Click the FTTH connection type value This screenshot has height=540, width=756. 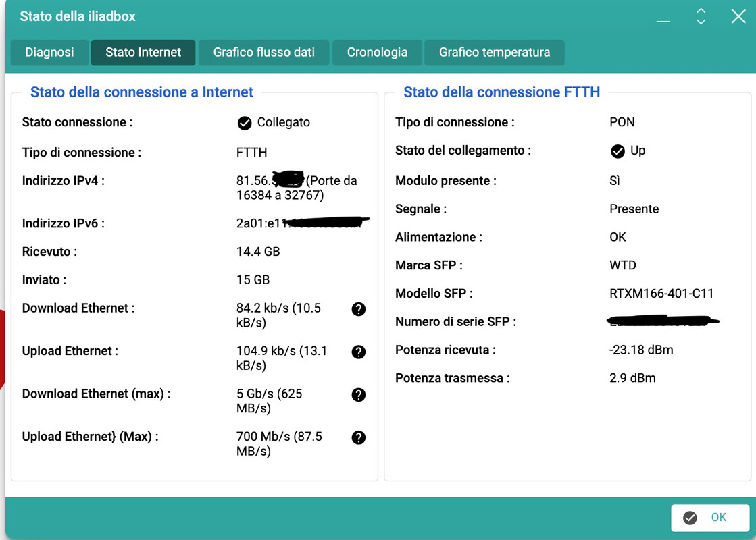pyautogui.click(x=252, y=153)
